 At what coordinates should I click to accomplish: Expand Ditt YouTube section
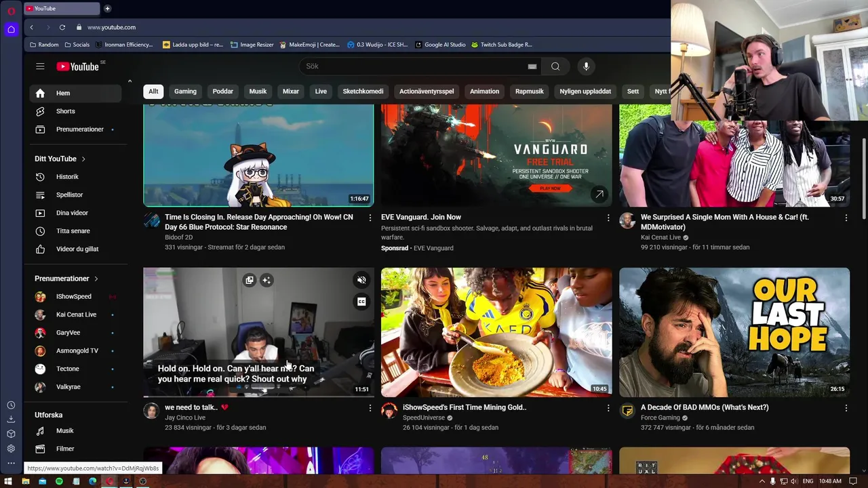point(60,159)
